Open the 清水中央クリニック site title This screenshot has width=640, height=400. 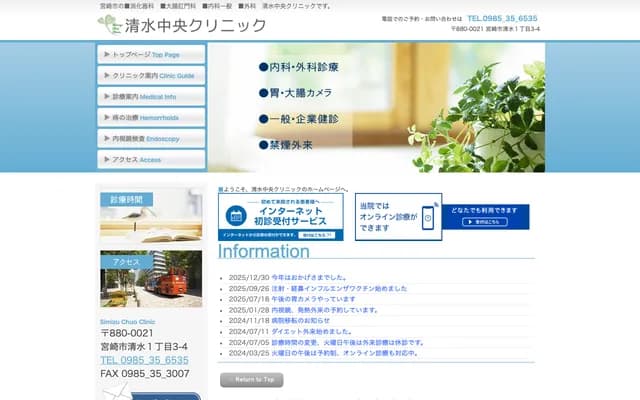point(195,25)
